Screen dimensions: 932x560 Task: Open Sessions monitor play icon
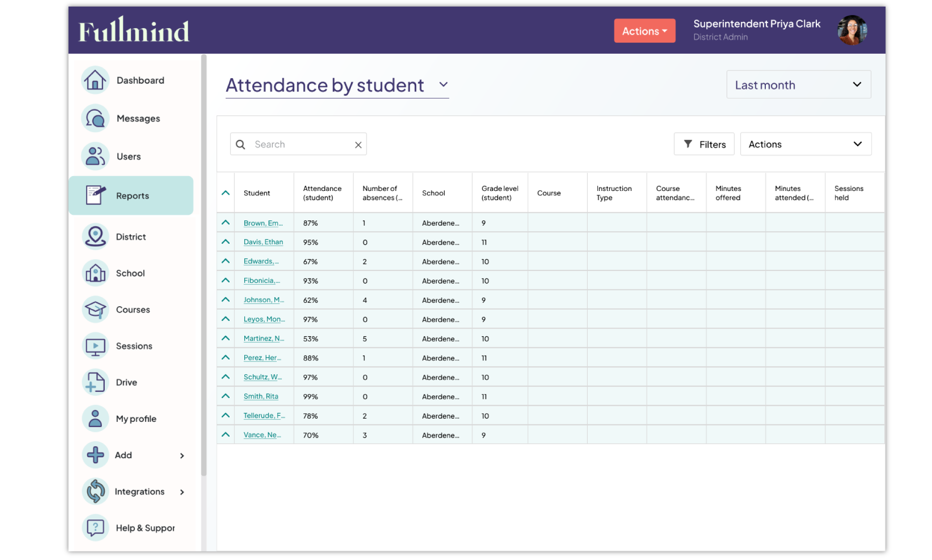coord(95,346)
